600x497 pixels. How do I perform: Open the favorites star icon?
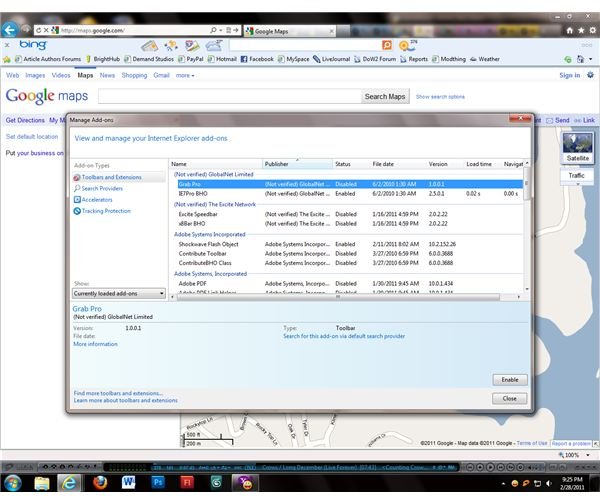(581, 30)
